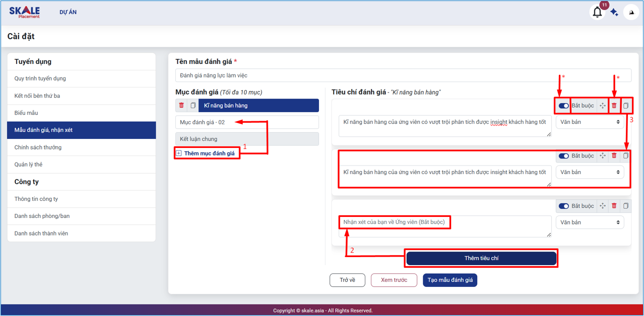
Task: Click trash icon on first criterion
Action: tap(614, 106)
